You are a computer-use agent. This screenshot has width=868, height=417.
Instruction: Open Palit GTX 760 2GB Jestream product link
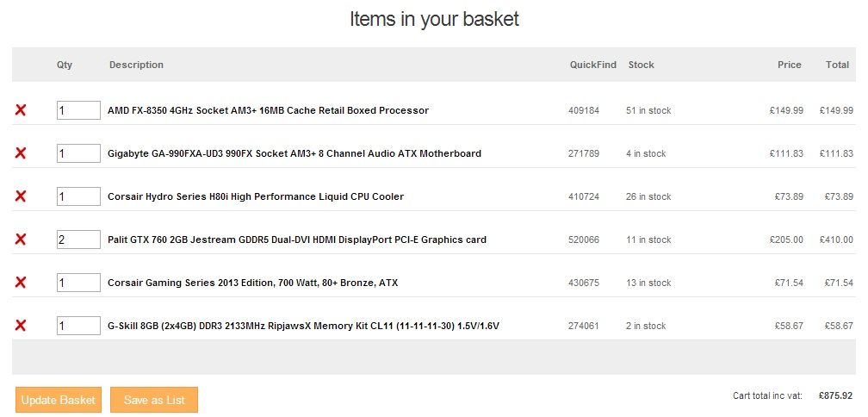click(x=297, y=240)
